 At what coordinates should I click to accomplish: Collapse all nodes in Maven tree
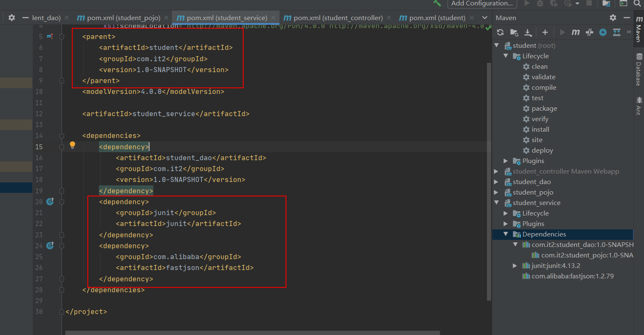(x=617, y=32)
